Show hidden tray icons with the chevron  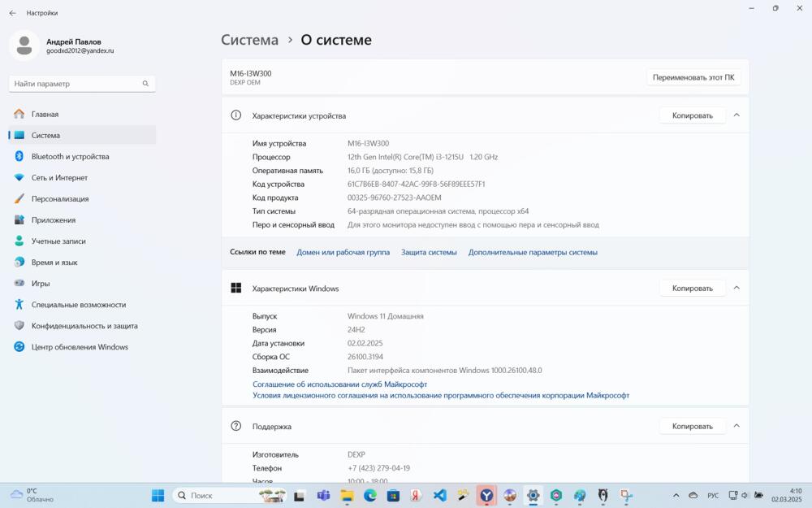(x=676, y=496)
